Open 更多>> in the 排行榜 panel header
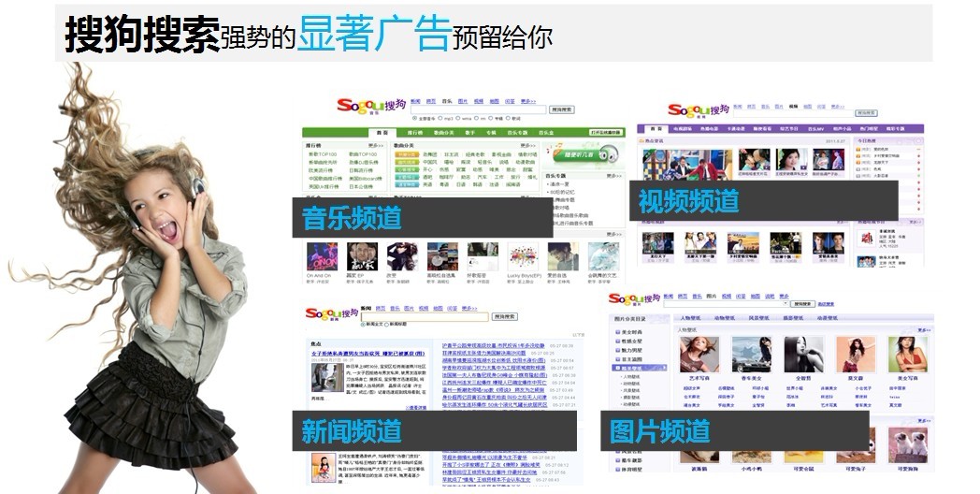The height and width of the screenshot is (494, 980). tap(376, 146)
